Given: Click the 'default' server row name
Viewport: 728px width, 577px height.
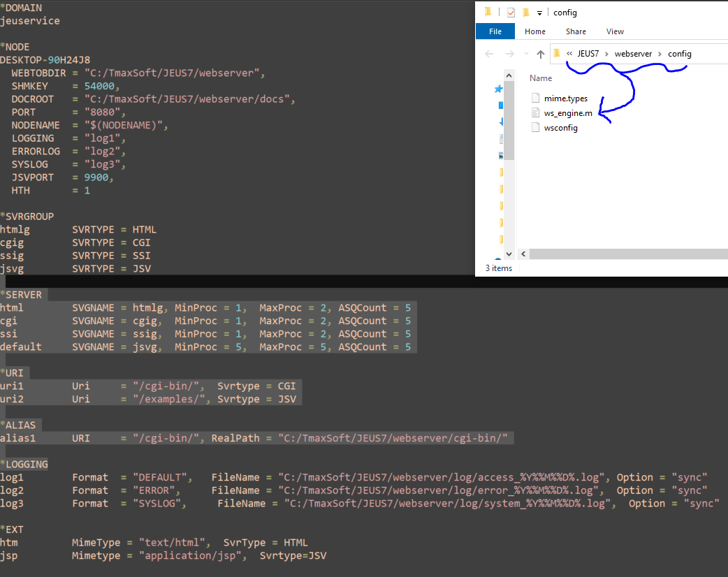Looking at the screenshot, I should point(21,346).
